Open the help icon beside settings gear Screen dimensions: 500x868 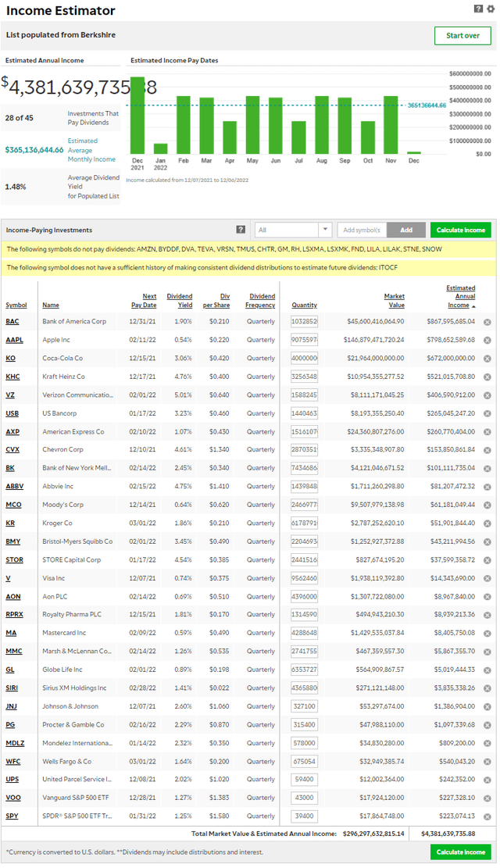tap(478, 9)
